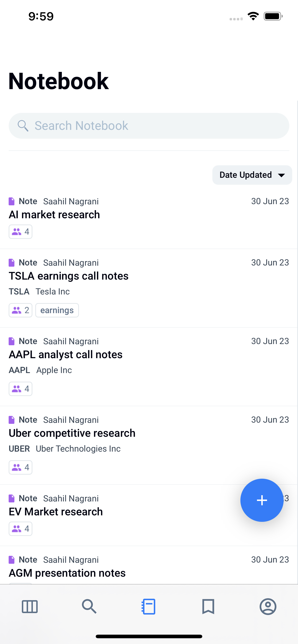Viewport: 298px width, 644px height.
Task: Tap the purple note icon for AI market research
Action: pos(12,201)
